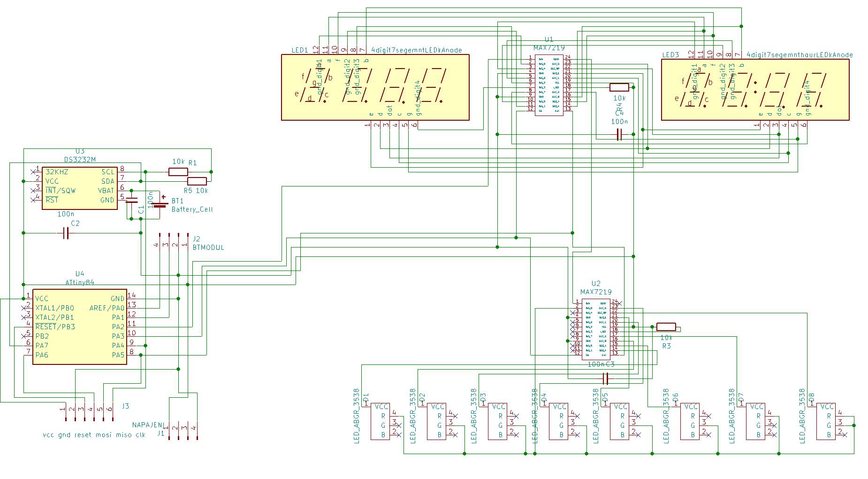The image size is (868, 479).
Task: Click the SCL pin label on DS3232M
Action: click(x=108, y=172)
